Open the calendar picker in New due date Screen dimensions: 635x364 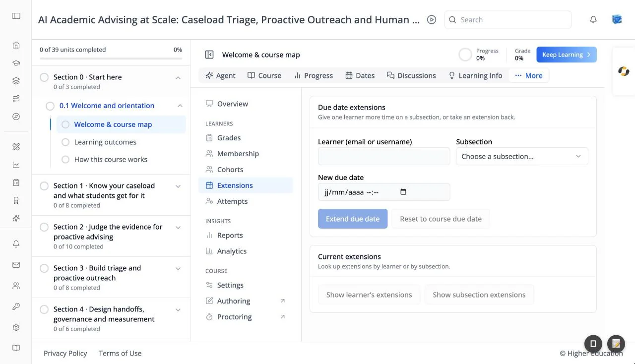tap(403, 192)
